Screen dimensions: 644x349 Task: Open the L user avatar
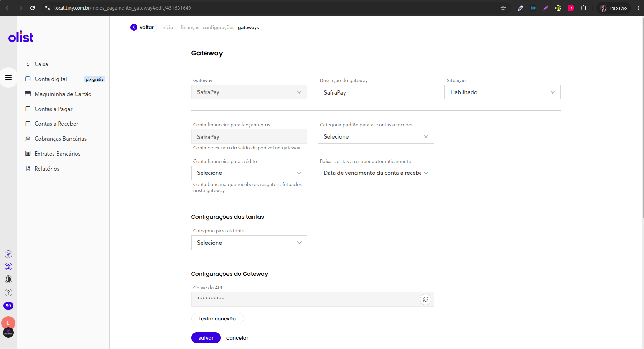pos(8,323)
